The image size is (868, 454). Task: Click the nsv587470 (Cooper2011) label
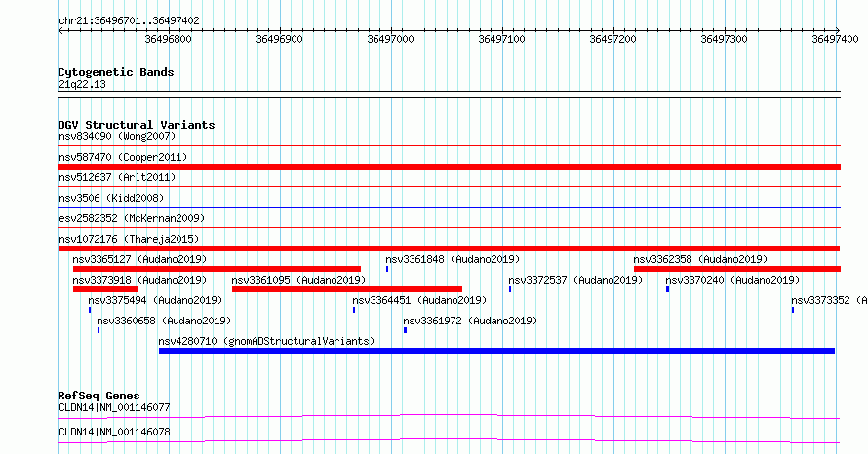[x=123, y=157]
